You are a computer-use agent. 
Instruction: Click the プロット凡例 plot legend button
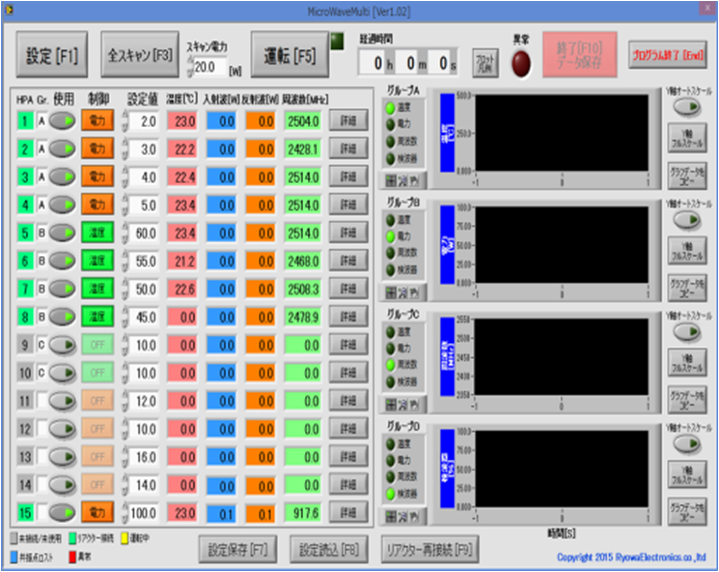pos(485,59)
